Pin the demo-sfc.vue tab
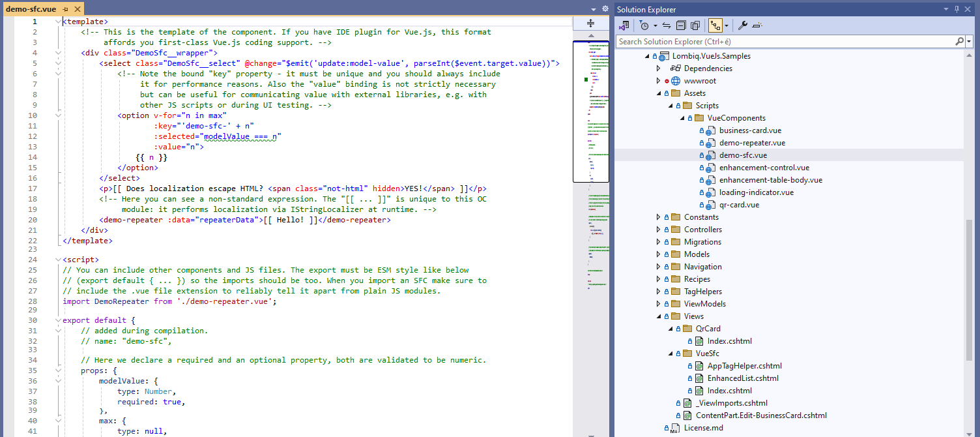The width and height of the screenshot is (980, 437). tap(66, 9)
